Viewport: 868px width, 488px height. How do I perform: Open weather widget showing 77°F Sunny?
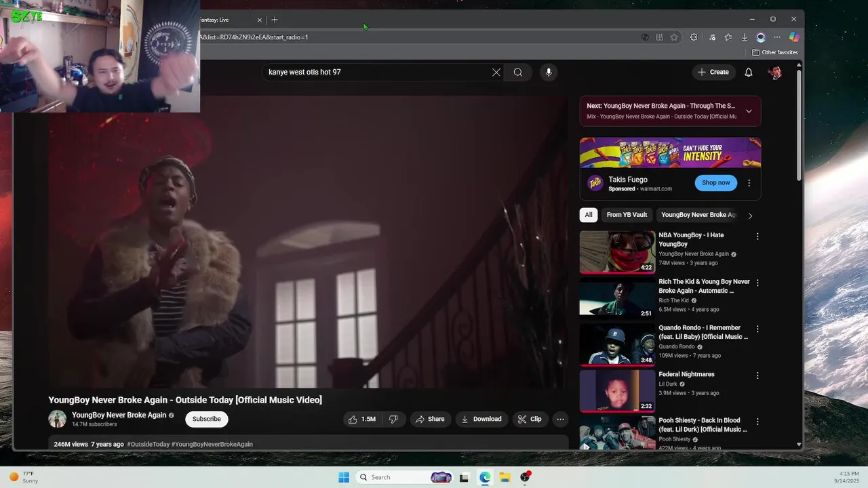click(x=23, y=477)
